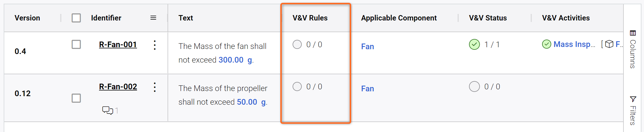The image size is (644, 132).
Task: Expand the Filters side panel
Action: [x=633, y=111]
